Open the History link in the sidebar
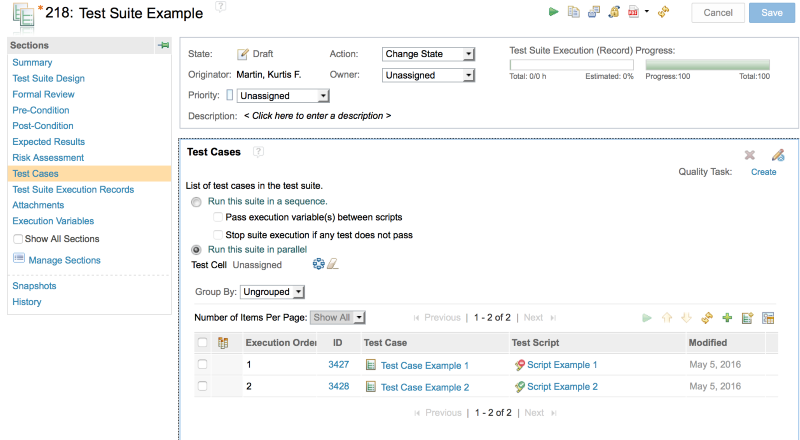The height and width of the screenshot is (440, 800). [x=27, y=302]
